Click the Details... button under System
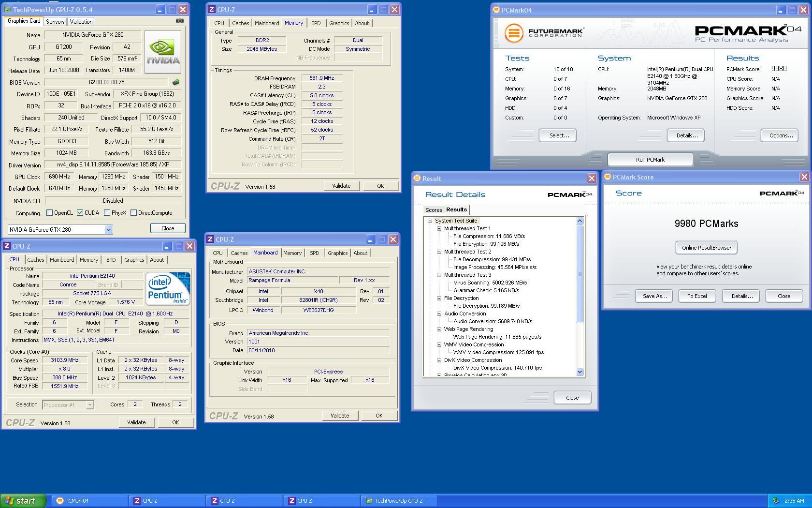The width and height of the screenshot is (812, 508). [686, 135]
